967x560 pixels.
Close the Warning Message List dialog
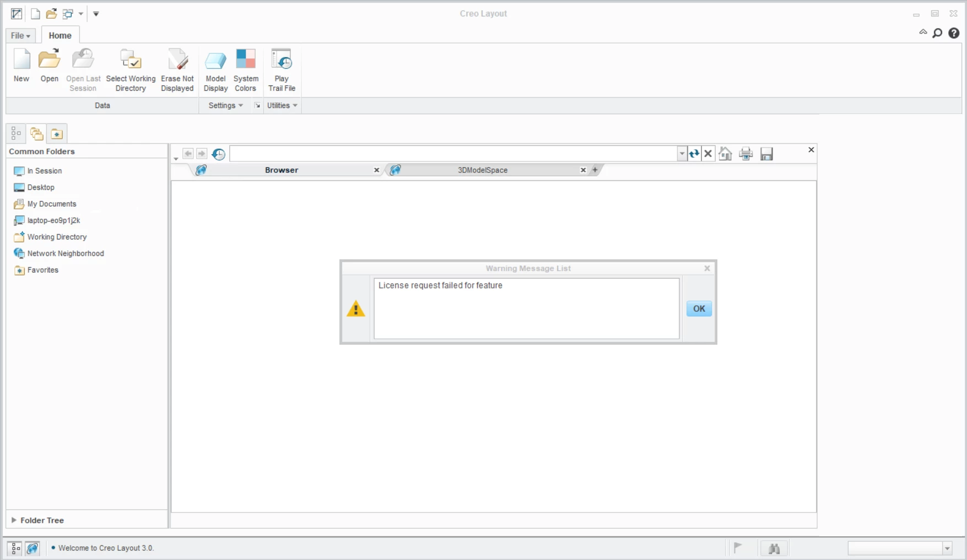point(707,268)
